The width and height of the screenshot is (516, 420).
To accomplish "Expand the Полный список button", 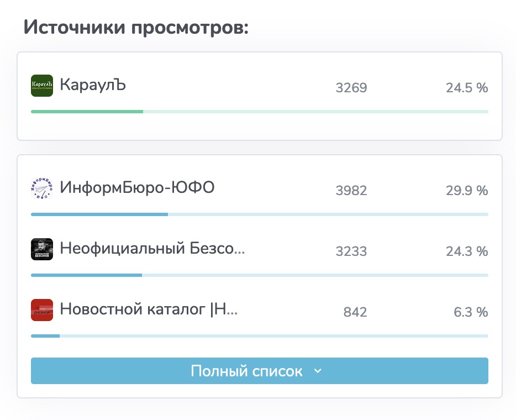I will 246,371.
